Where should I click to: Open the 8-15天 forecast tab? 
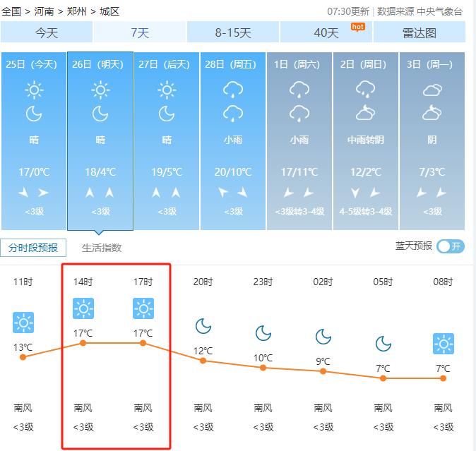[233, 32]
